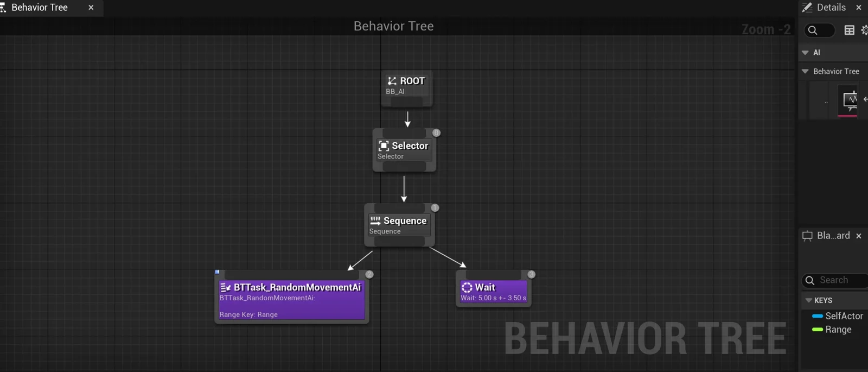Close the Blackboard panel tab
The image size is (868, 372).
coord(859,236)
